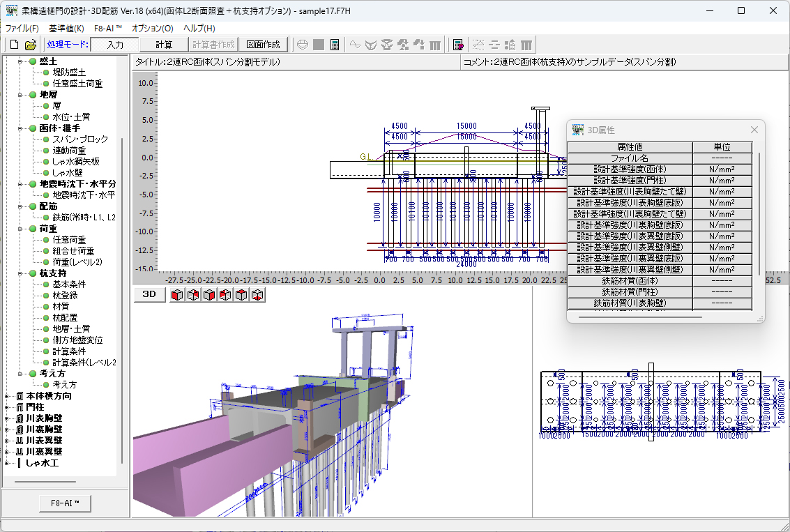Expand the 川表胸壁 tree node
The width and height of the screenshot is (790, 532).
coord(7,418)
